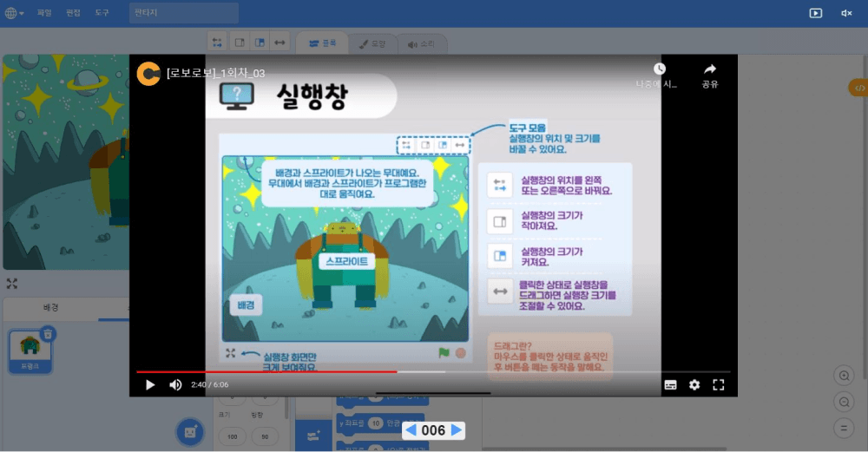Click the stage fullscreen expand icon
Screen dimensions: 868x452
pyautogui.click(x=12, y=284)
